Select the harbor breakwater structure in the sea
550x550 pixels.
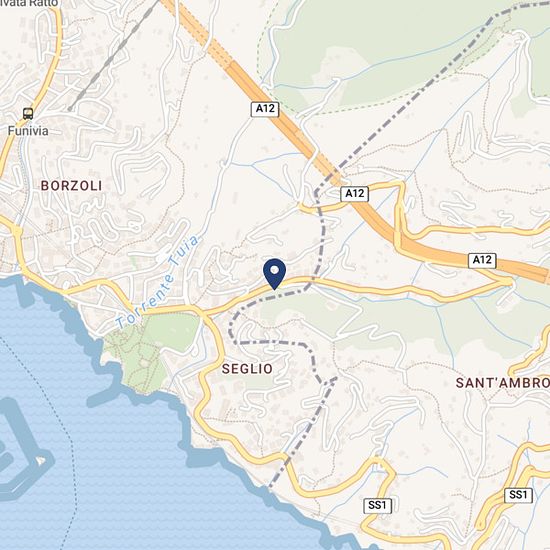coord(21,452)
